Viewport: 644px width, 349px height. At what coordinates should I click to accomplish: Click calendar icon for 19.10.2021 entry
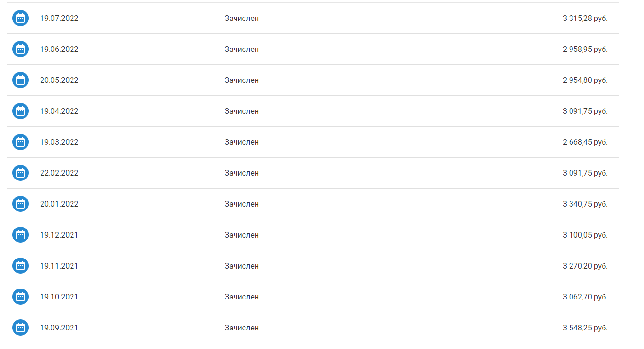click(20, 297)
